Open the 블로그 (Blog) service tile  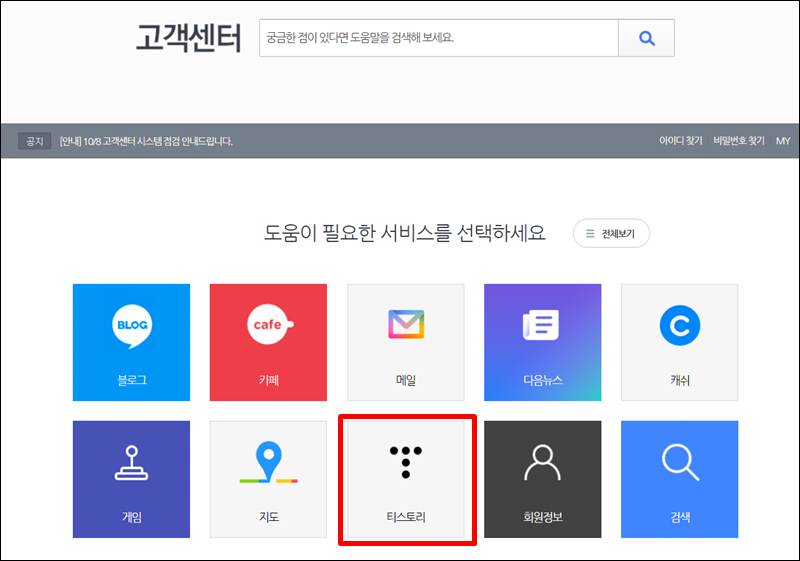[x=131, y=342]
